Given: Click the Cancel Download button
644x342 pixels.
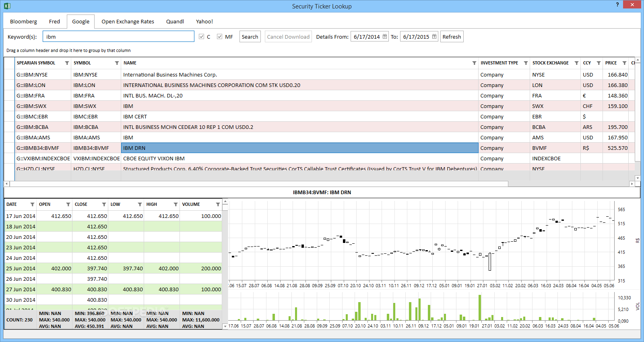Looking at the screenshot, I should click(288, 37).
